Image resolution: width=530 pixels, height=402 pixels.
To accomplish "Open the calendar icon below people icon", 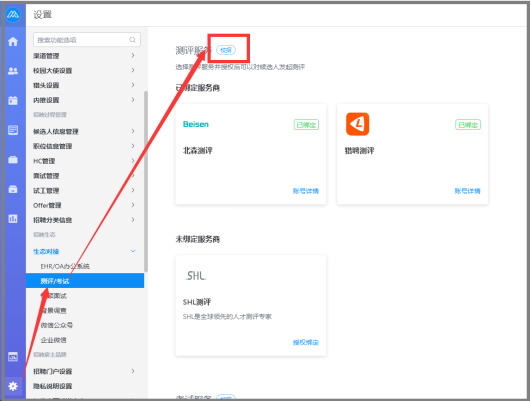I will coord(13,100).
